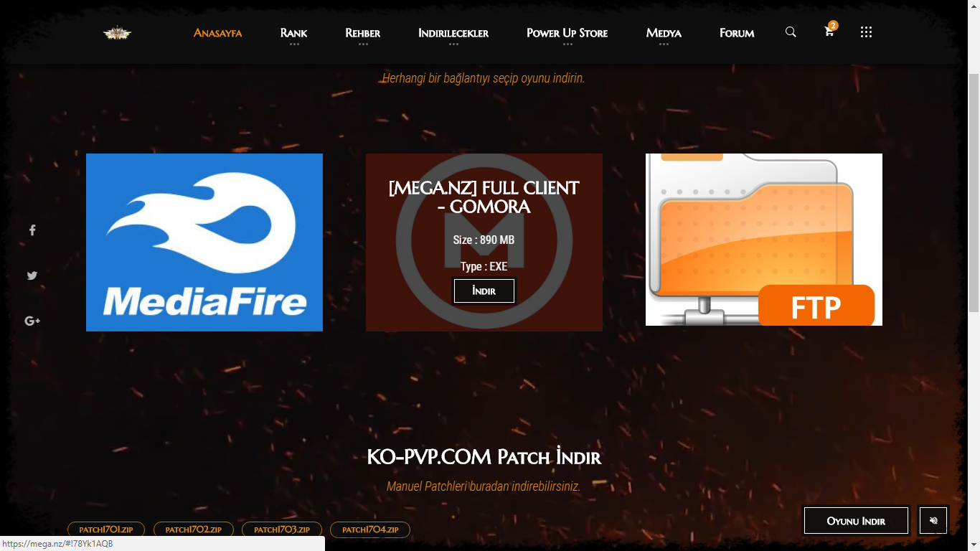The width and height of the screenshot is (980, 551).
Task: Download patch1703.zip
Action: (x=282, y=529)
